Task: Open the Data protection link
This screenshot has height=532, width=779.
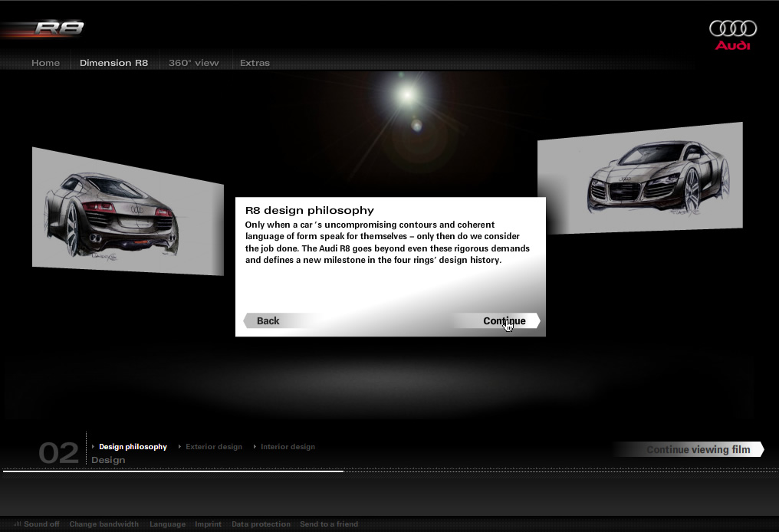Action: [x=261, y=524]
